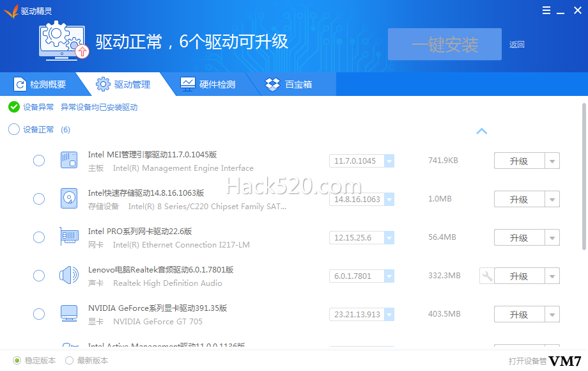Click the display icon for NVIDIA GeForce driver

click(x=69, y=313)
